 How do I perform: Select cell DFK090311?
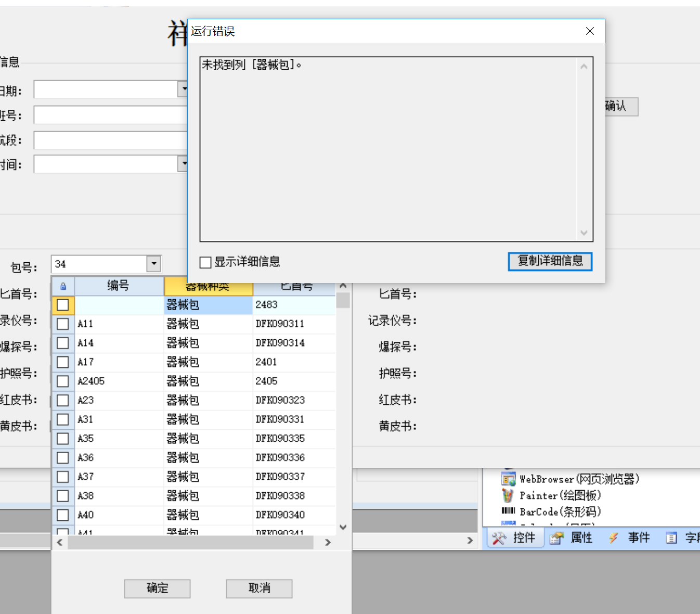(x=294, y=324)
